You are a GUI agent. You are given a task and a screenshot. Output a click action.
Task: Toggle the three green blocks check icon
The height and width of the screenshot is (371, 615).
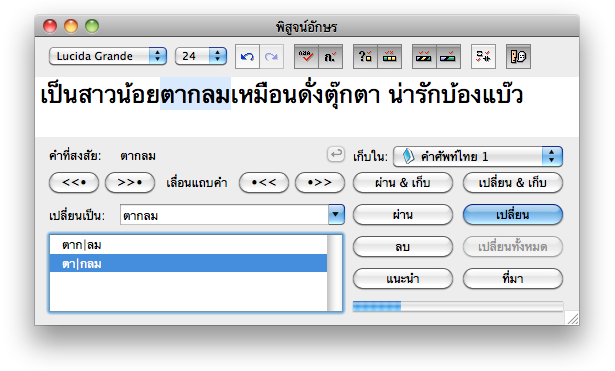(389, 56)
